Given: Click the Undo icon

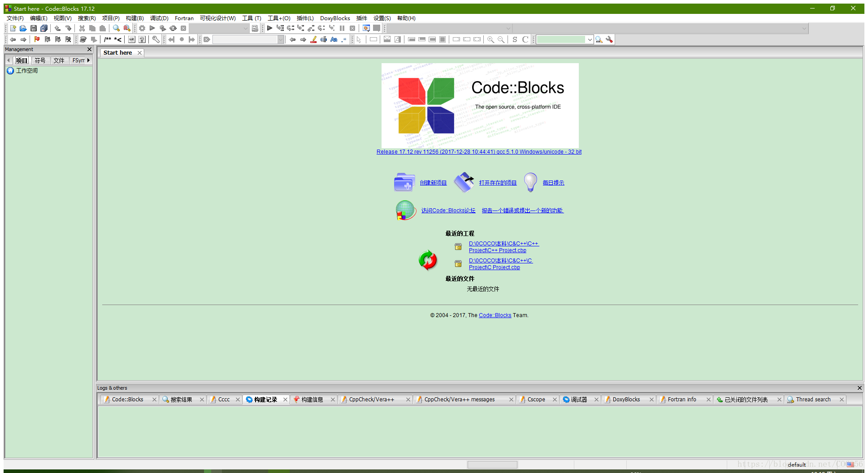Looking at the screenshot, I should pos(57,28).
